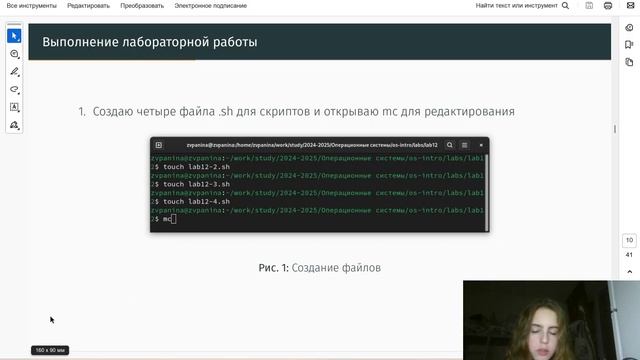Open the bookmarks panel icon

point(629,44)
